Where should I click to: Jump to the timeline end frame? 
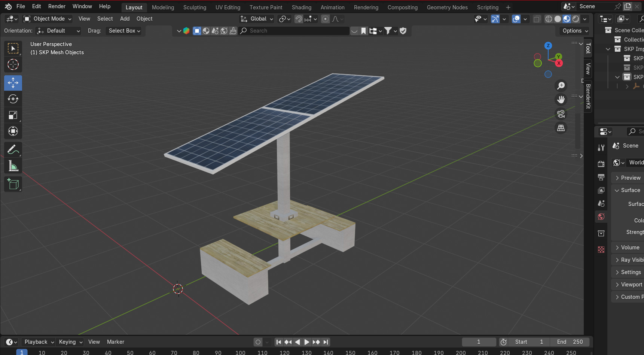point(326,342)
